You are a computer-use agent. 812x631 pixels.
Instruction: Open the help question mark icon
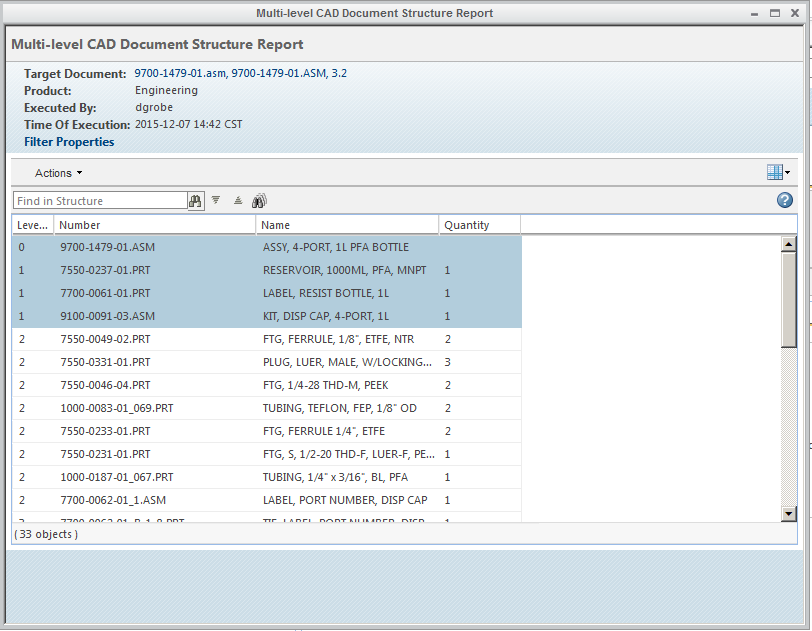pos(785,200)
